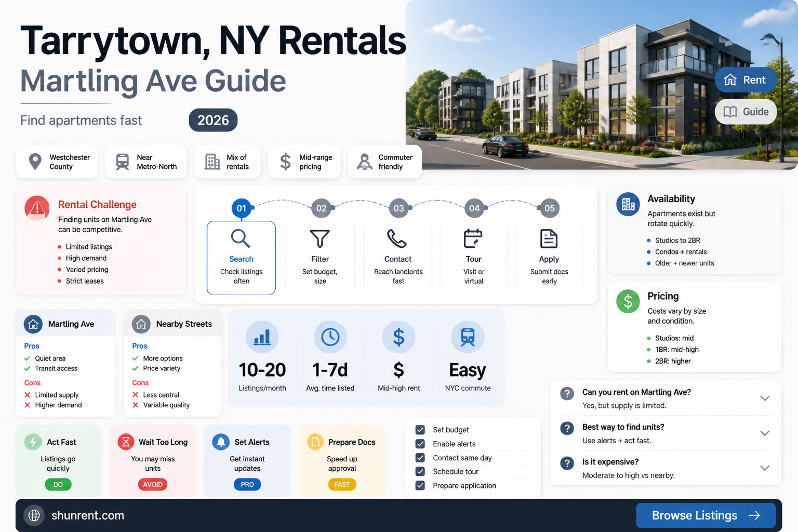
Task: Click the globe icon beside shunrent.com
Action: tap(34, 515)
